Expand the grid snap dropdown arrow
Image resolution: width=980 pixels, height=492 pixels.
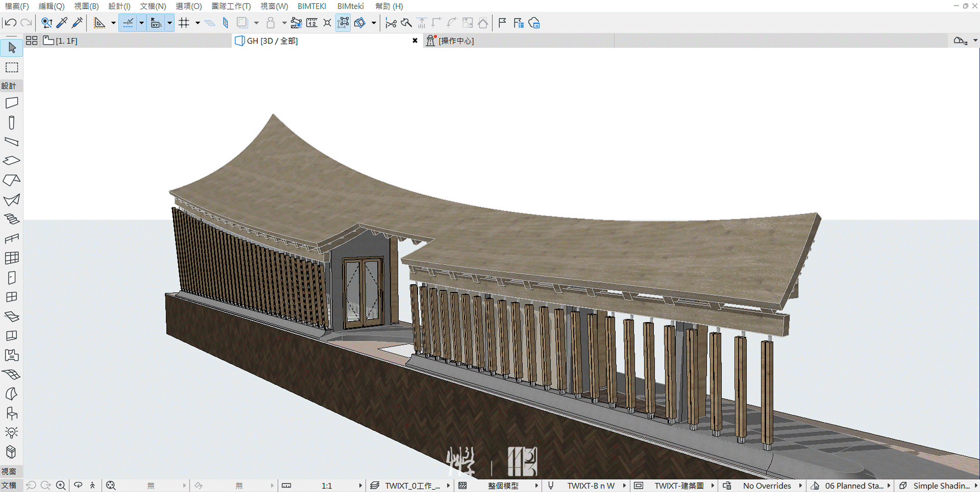coord(198,23)
